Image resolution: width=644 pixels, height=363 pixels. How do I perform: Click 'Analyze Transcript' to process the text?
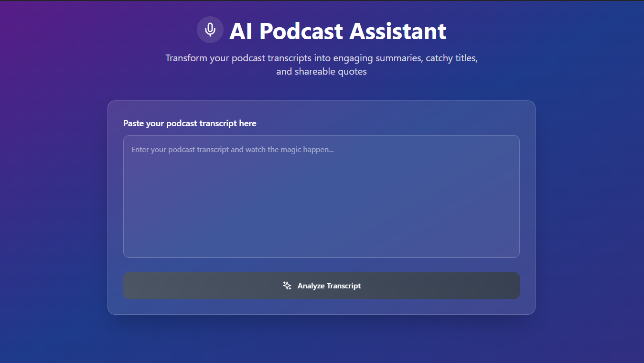(x=322, y=286)
